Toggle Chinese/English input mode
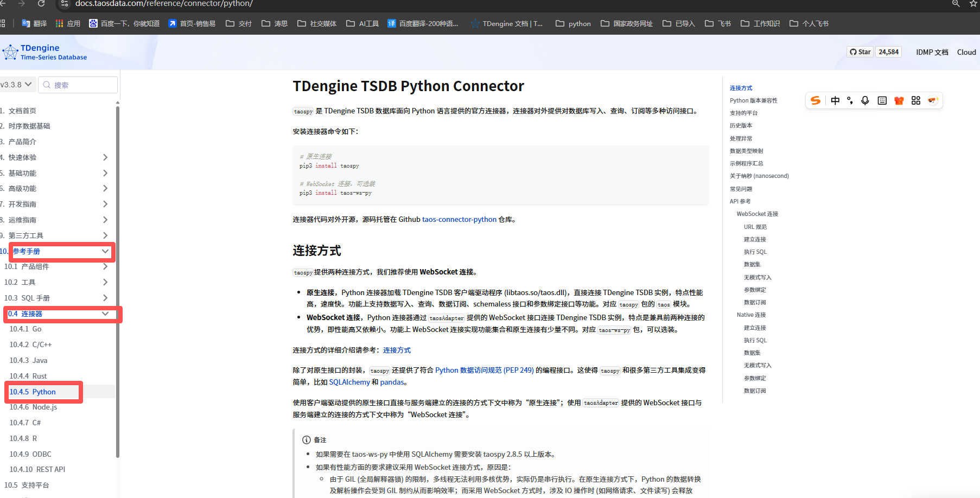Screen dimensions: 980x498 [x=835, y=100]
